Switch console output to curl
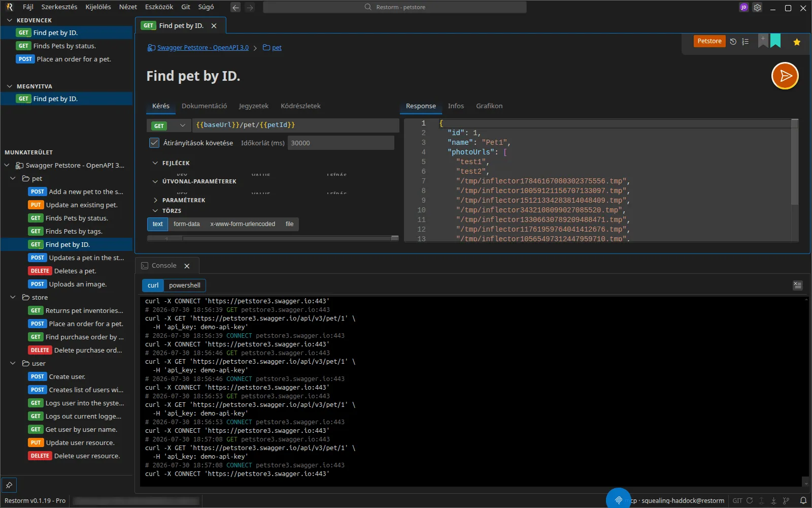 point(153,285)
